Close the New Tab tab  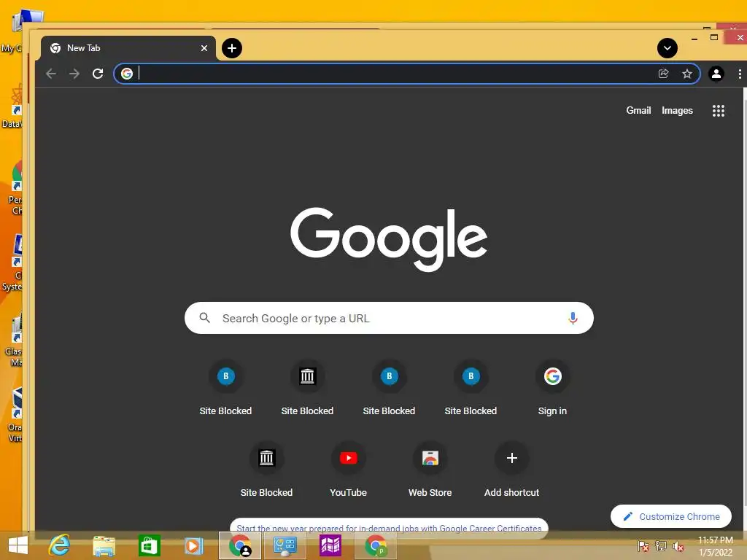pyautogui.click(x=204, y=48)
